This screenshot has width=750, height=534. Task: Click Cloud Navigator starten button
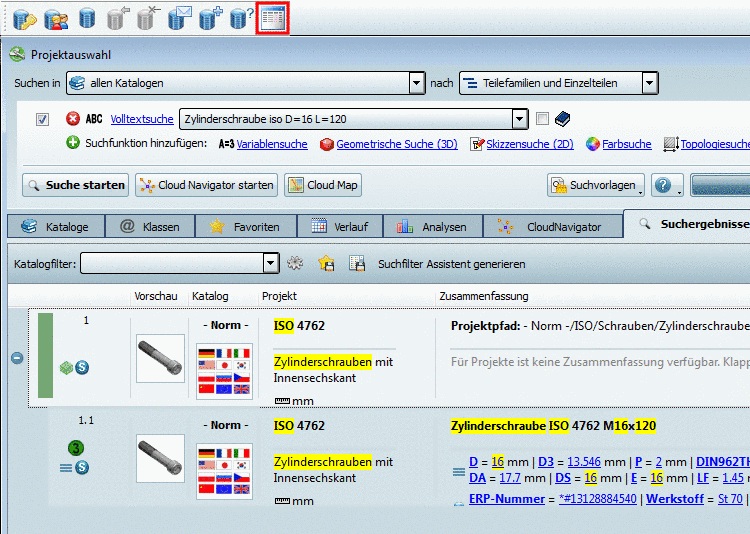click(x=207, y=185)
